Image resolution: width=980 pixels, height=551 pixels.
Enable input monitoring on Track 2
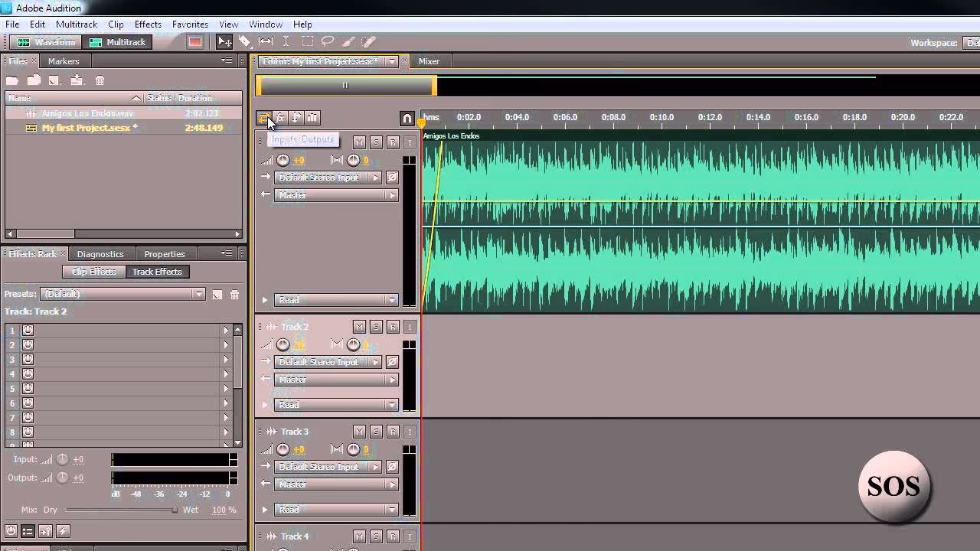pyautogui.click(x=410, y=327)
